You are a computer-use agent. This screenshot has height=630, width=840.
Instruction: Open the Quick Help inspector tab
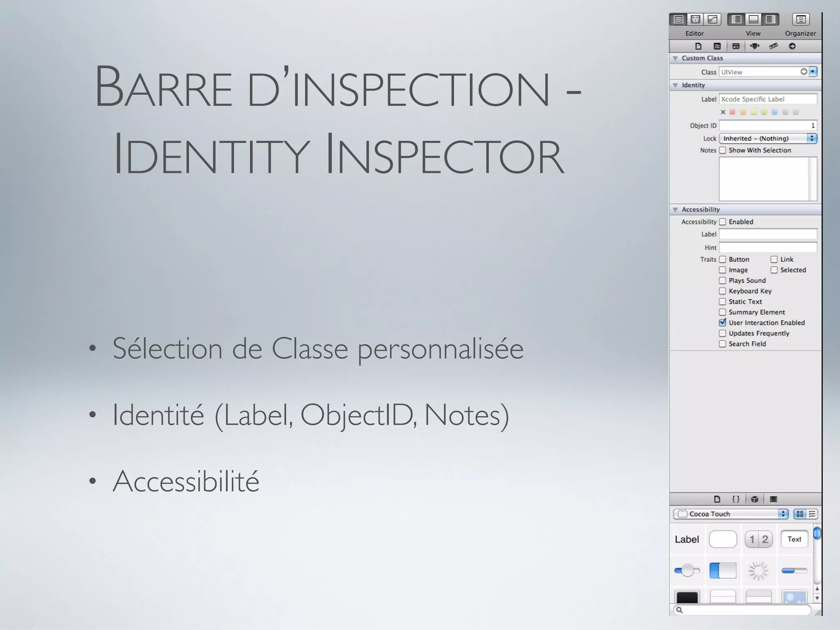tap(717, 46)
